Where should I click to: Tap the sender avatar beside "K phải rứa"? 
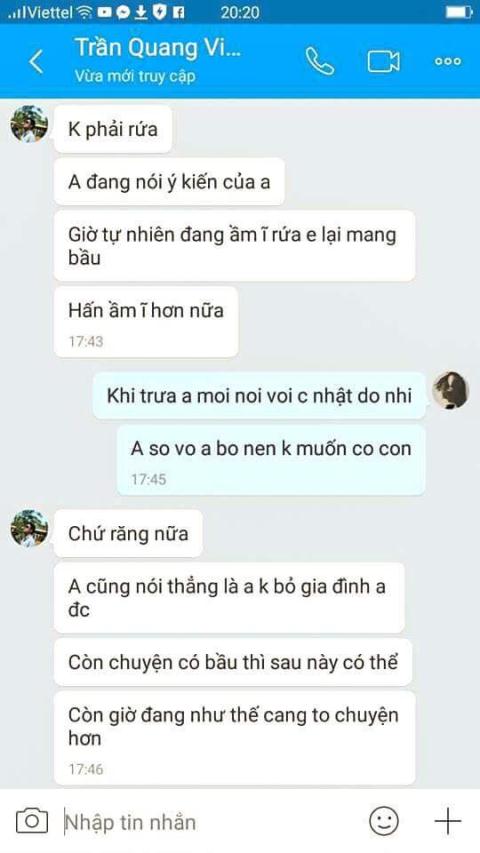coord(29,124)
